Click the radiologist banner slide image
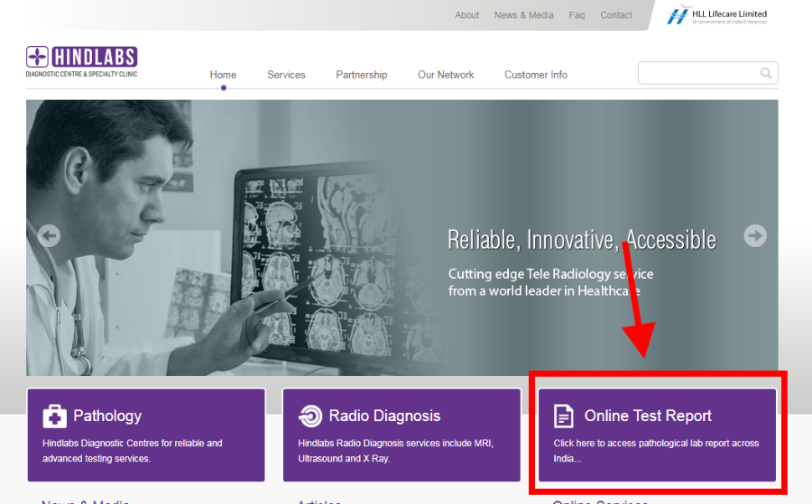812x504 pixels. tap(401, 237)
